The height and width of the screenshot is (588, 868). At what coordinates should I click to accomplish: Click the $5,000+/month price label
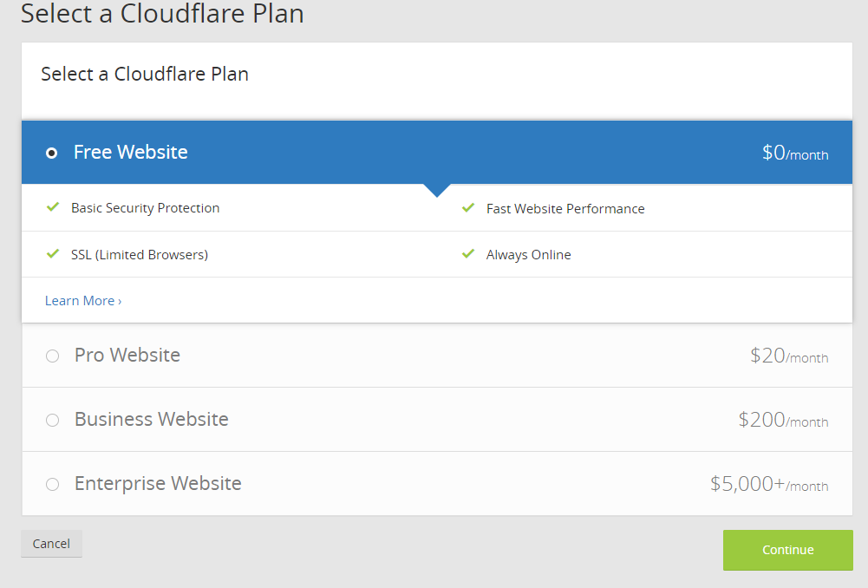point(769,484)
